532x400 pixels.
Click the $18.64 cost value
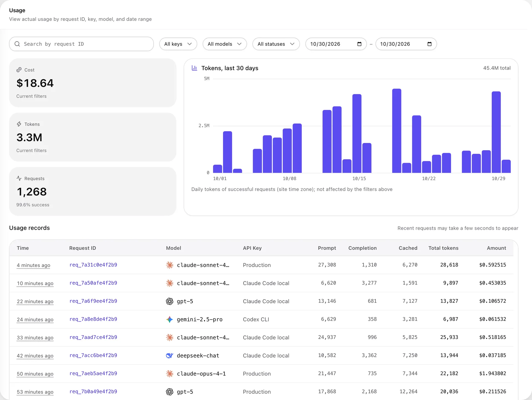coord(35,83)
